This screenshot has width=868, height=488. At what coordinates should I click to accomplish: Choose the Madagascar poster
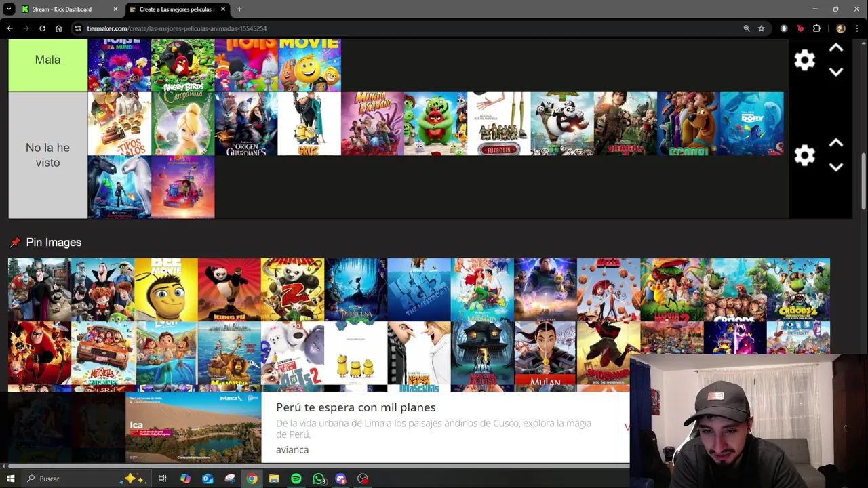229,353
